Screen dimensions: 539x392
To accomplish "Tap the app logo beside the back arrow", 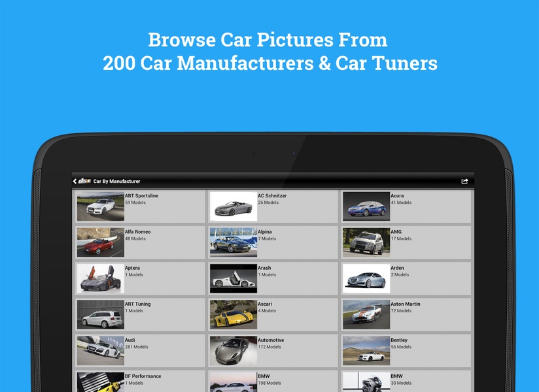I will (84, 181).
